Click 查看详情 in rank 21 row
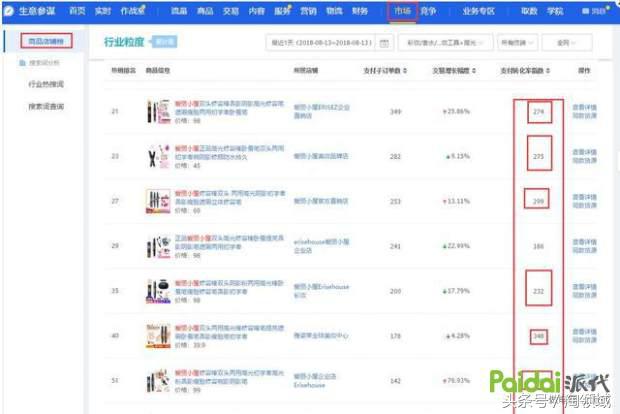 (x=584, y=108)
